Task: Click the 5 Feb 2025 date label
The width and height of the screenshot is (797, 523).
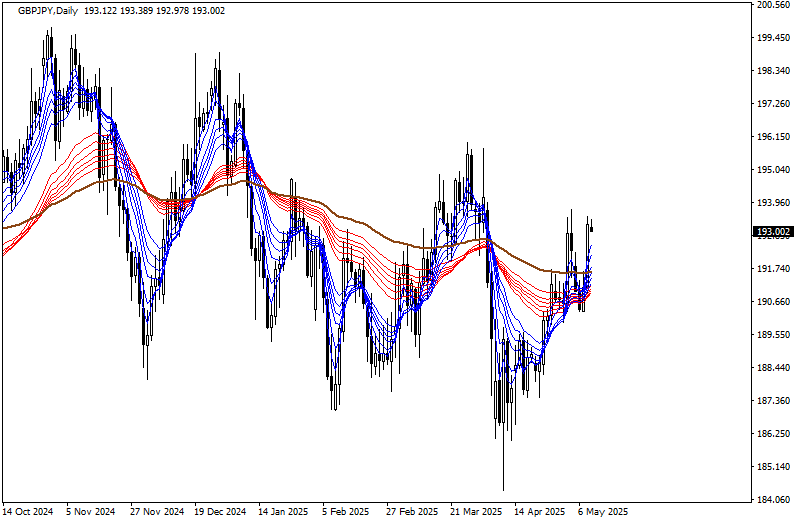Action: click(x=346, y=512)
